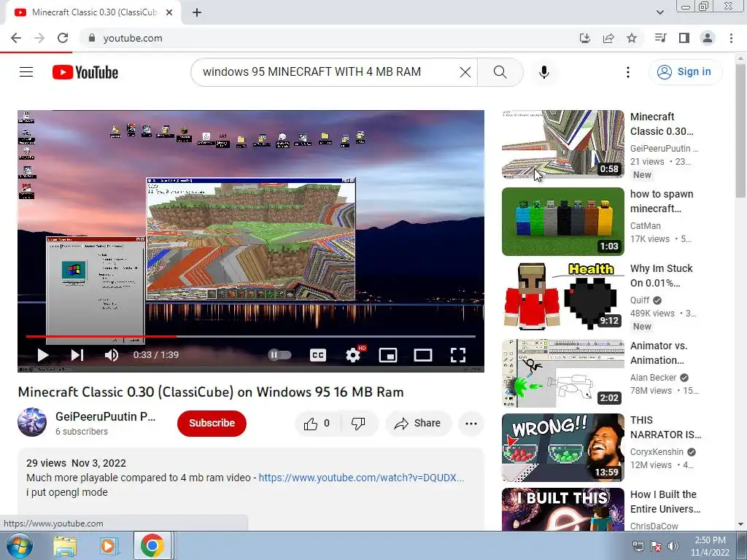Open the CoryxKenshin channel name
Screen dimensions: 747x560
[657, 452]
